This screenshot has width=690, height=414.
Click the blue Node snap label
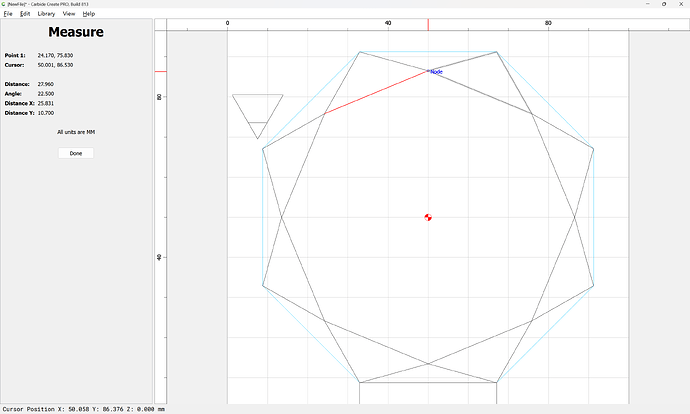pyautogui.click(x=437, y=72)
